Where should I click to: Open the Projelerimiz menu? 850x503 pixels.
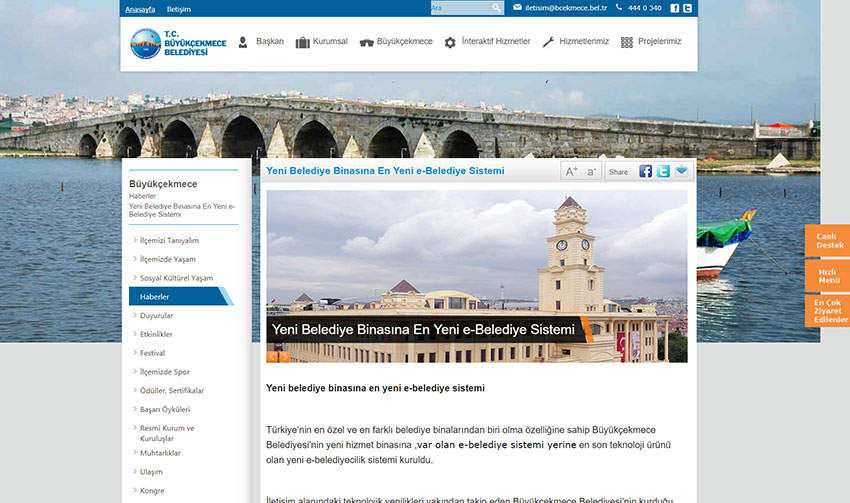pyautogui.click(x=659, y=41)
